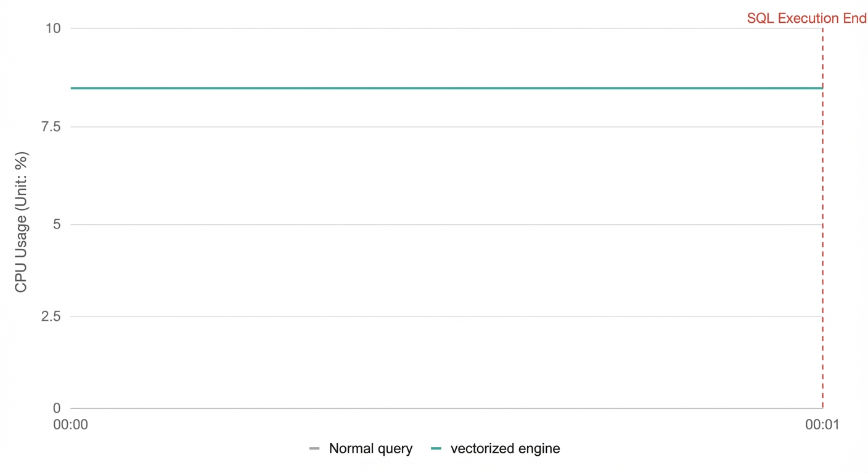The height and width of the screenshot is (473, 868).
Task: Click the SQL Execution End label
Action: tap(806, 18)
